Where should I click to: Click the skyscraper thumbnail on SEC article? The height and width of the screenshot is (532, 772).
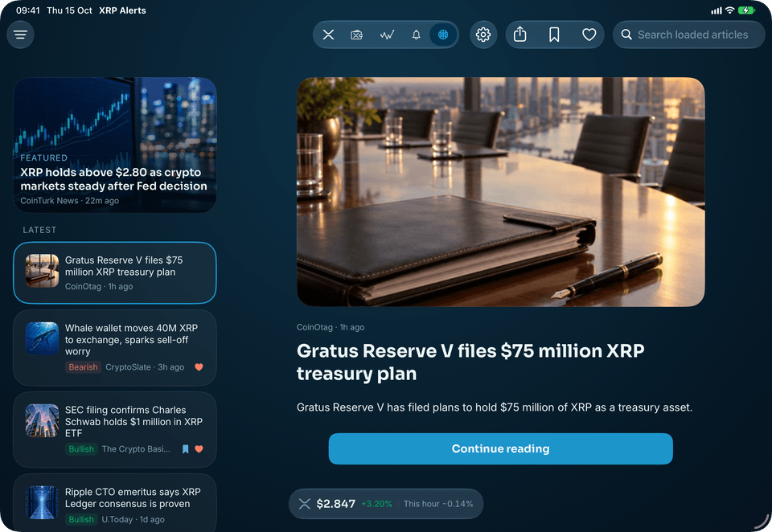42,421
